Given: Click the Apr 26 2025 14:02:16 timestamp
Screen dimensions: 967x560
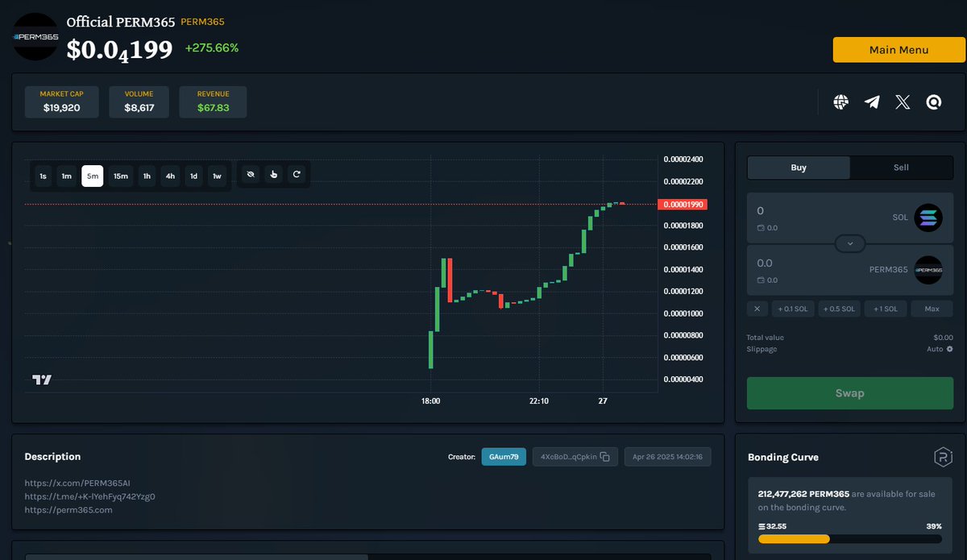Looking at the screenshot, I should [667, 457].
